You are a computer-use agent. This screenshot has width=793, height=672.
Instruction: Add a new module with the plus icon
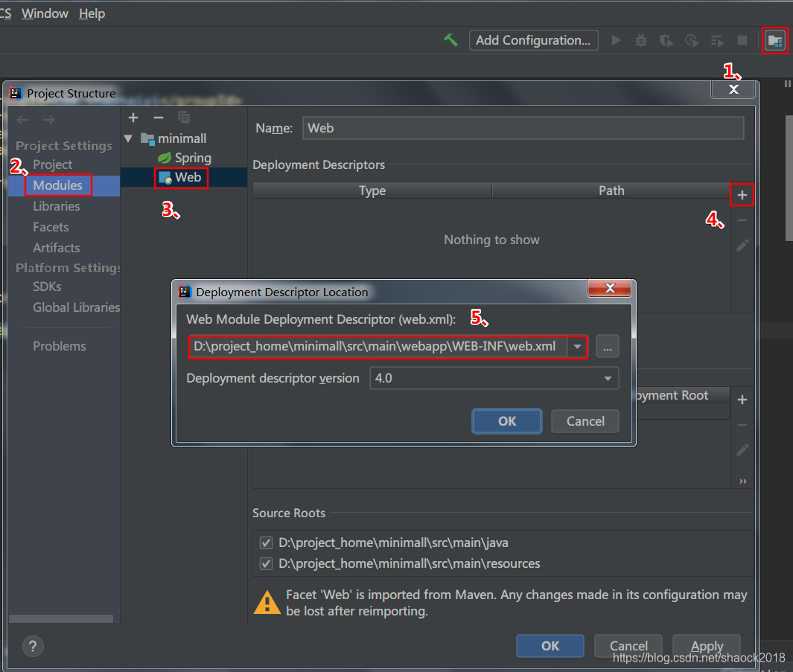133,118
